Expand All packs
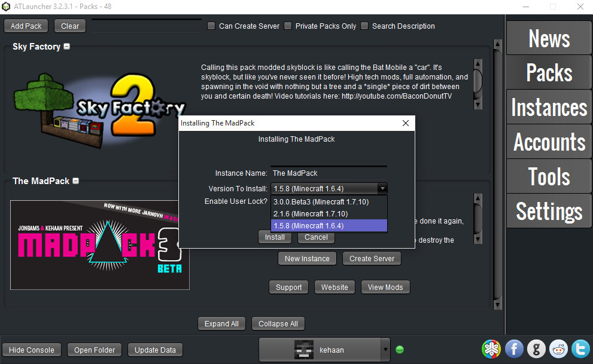The height and width of the screenshot is (364, 593). point(221,323)
